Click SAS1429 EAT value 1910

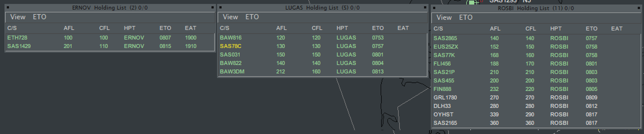pyautogui.click(x=191, y=46)
